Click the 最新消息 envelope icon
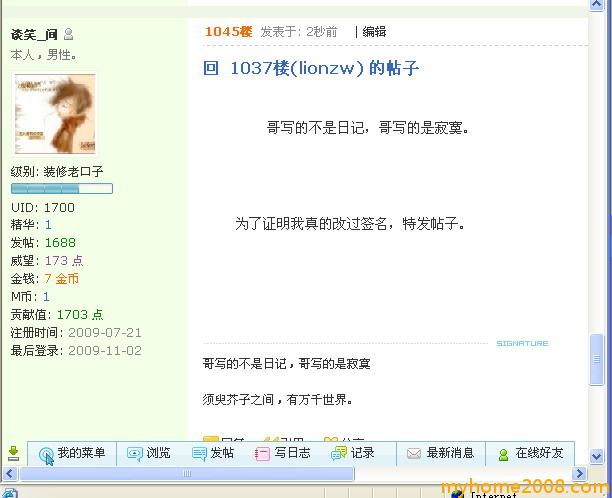This screenshot has height=498, width=612. [x=414, y=454]
